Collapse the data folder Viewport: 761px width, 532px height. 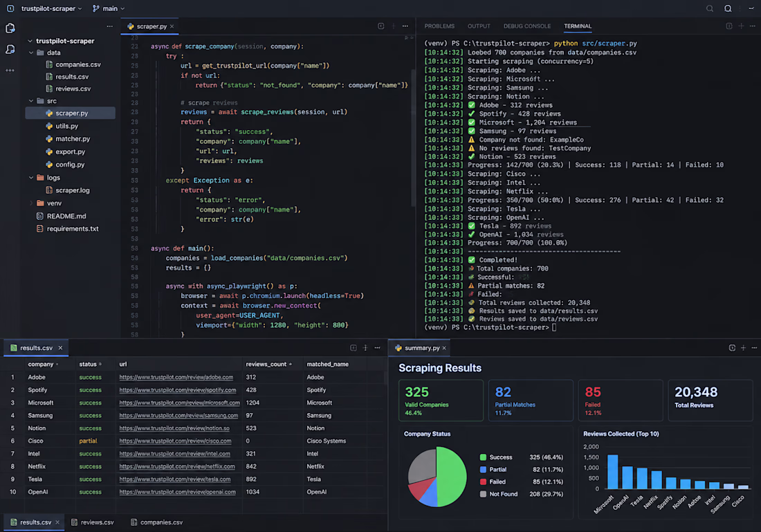[x=31, y=53]
